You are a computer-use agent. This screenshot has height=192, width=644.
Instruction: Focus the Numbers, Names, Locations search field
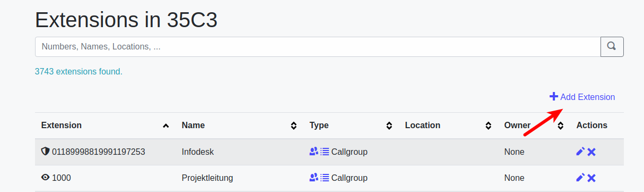(318, 47)
